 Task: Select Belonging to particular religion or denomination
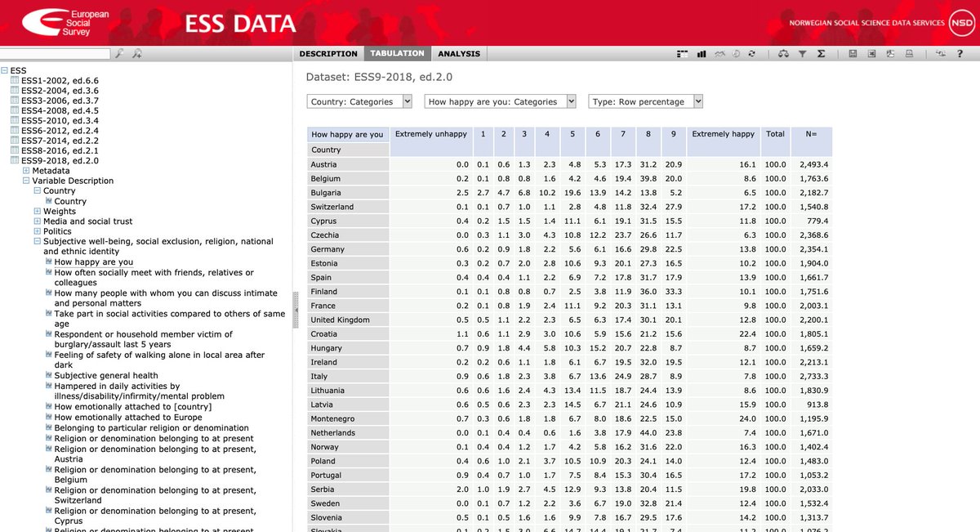pyautogui.click(x=152, y=428)
